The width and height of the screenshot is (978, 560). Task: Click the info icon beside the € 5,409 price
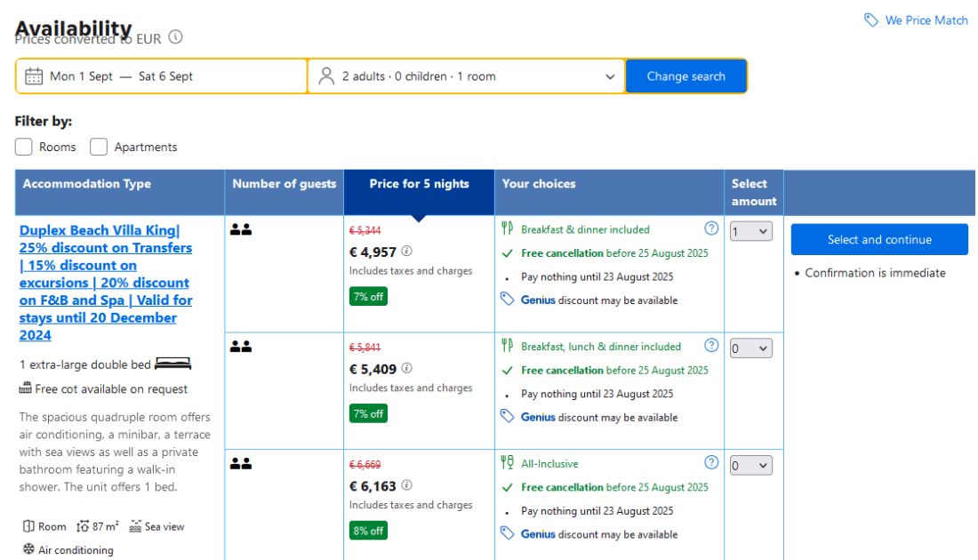pyautogui.click(x=407, y=369)
